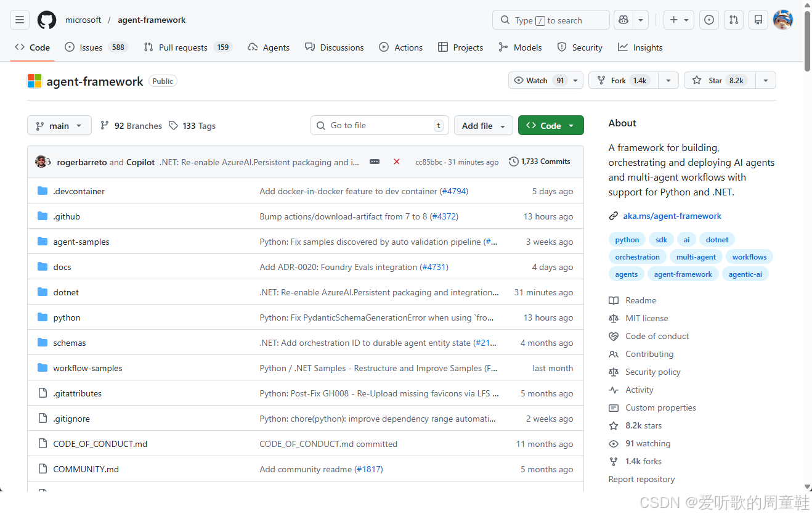Screen dimensions: 812x516
Task: Expand commit message ellipsis button
Action: click(x=375, y=162)
